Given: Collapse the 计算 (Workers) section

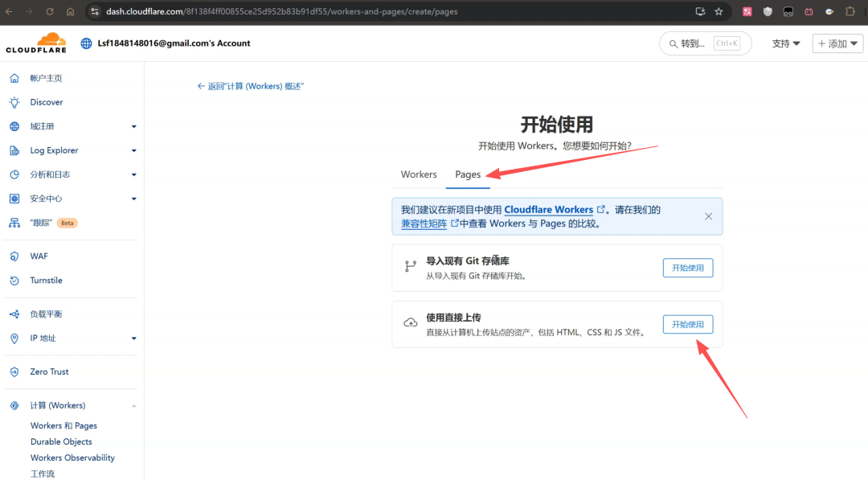Looking at the screenshot, I should [133, 406].
